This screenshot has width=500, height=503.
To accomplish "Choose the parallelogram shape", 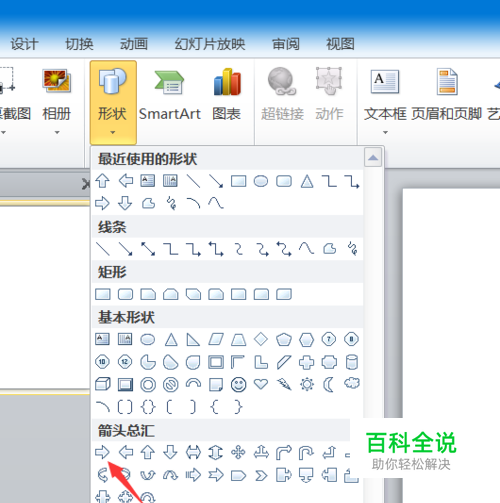I will (216, 339).
